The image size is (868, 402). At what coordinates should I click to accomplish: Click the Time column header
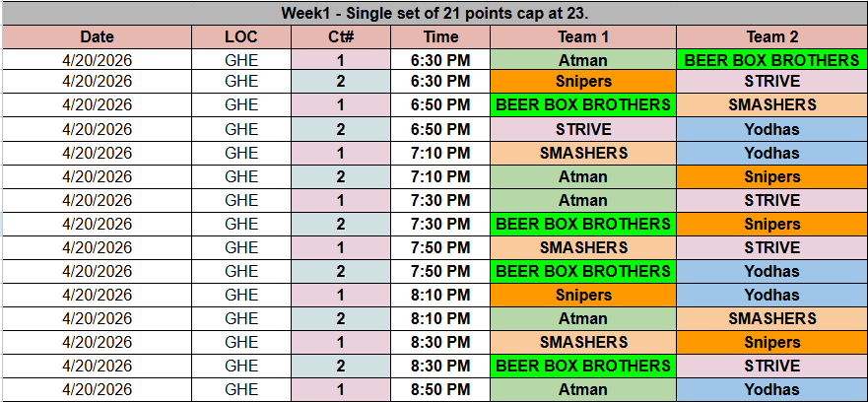point(440,37)
